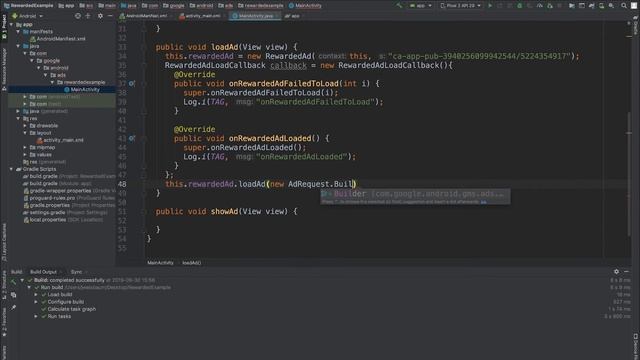The height and width of the screenshot is (360, 640).
Task: Open the Layout Captures side tab
Action: 4,242
